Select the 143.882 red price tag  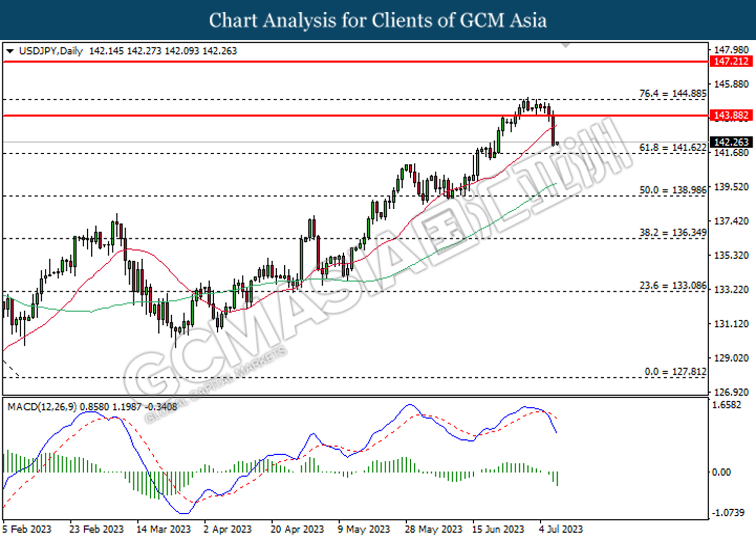point(731,115)
